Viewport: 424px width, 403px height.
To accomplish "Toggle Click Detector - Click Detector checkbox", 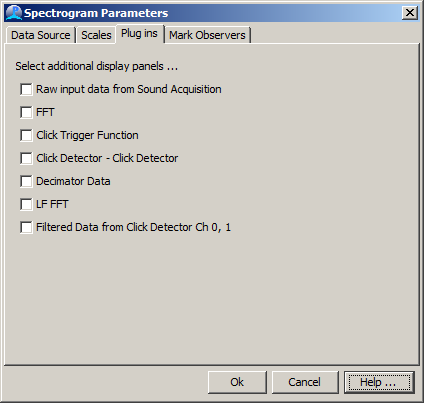I will point(26,158).
